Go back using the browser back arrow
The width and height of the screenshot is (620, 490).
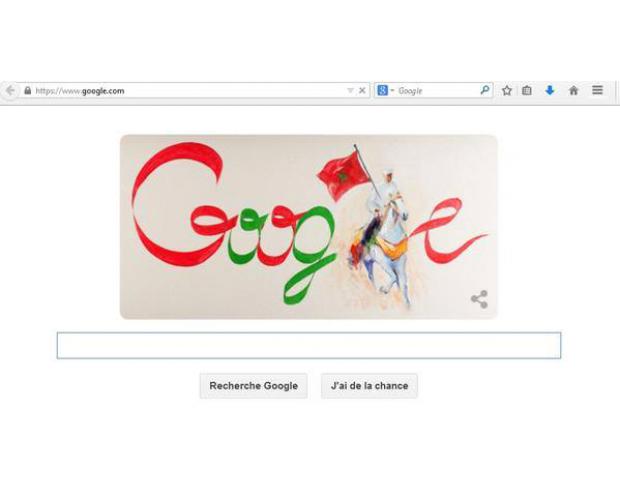(x=10, y=91)
